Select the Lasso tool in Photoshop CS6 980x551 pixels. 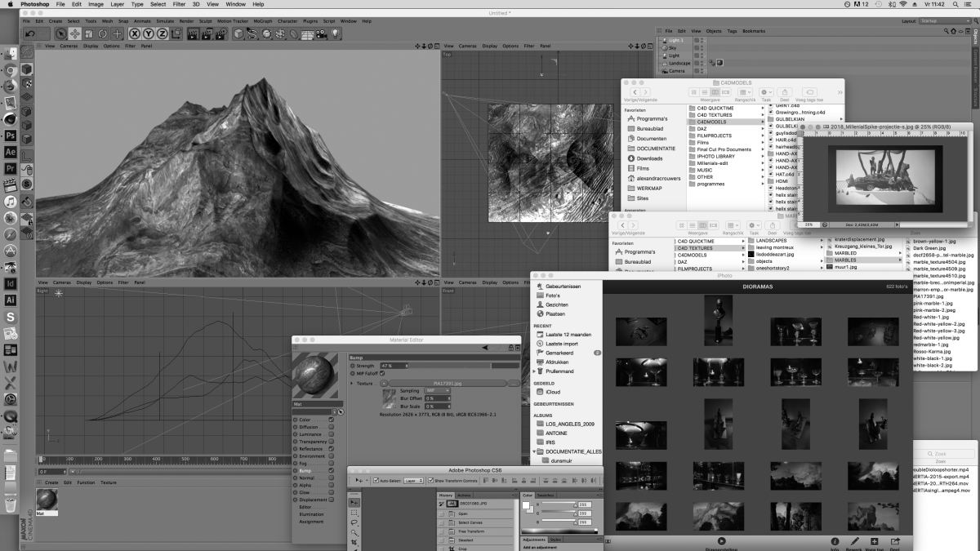(x=354, y=522)
